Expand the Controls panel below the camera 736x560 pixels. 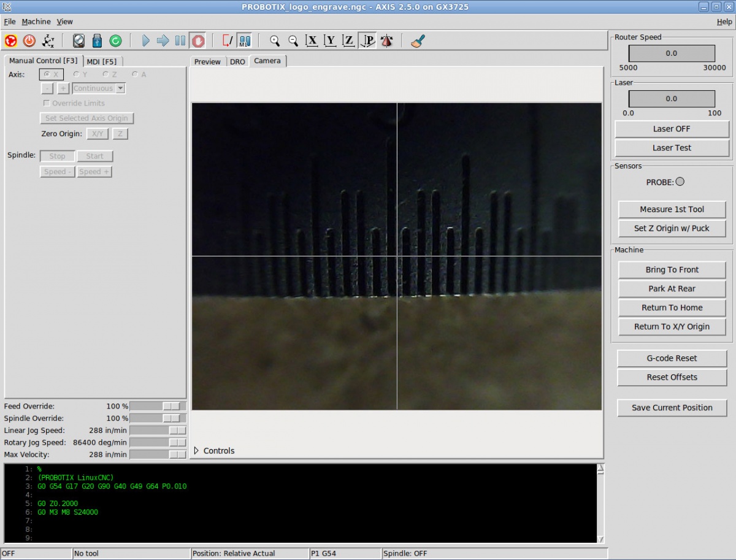[x=214, y=450]
